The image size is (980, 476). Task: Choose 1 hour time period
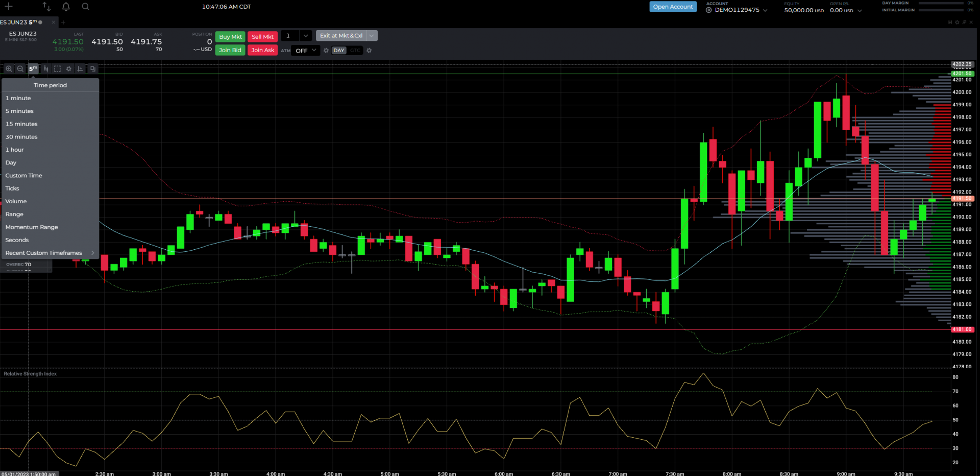(x=50, y=150)
